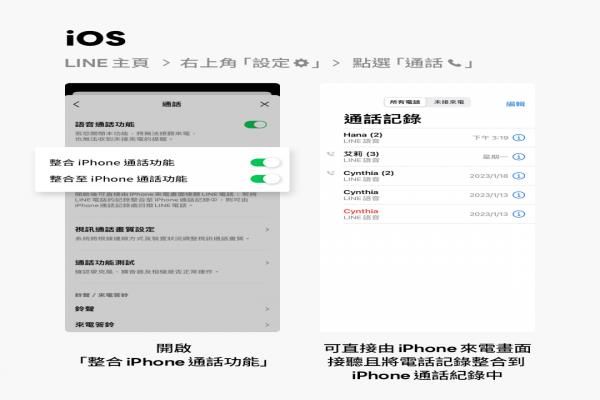Click the phone icon after 通話 in instructions
Screen dimensions: 600x400
[x=454, y=63]
